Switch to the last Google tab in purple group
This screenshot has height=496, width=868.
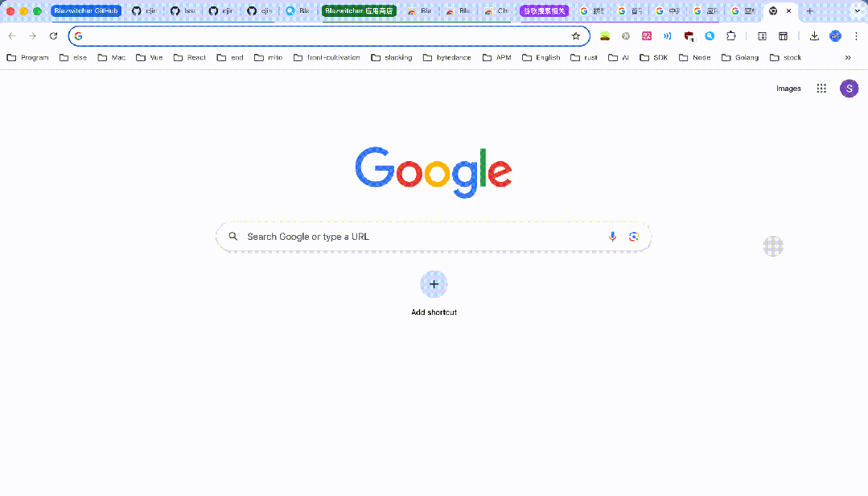click(x=743, y=11)
